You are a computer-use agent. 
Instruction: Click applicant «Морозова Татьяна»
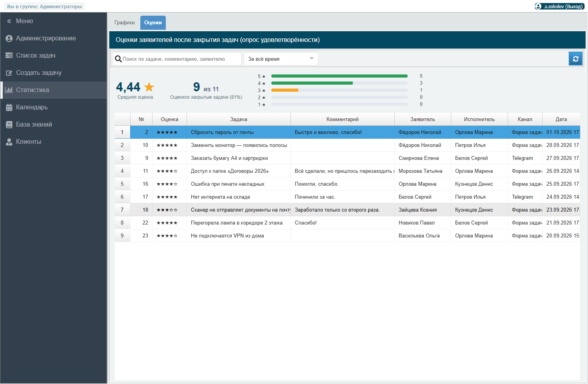point(420,171)
